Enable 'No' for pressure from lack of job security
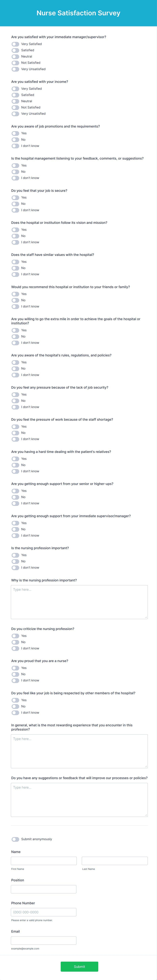Viewport: 157px width, 980px height. (x=15, y=400)
